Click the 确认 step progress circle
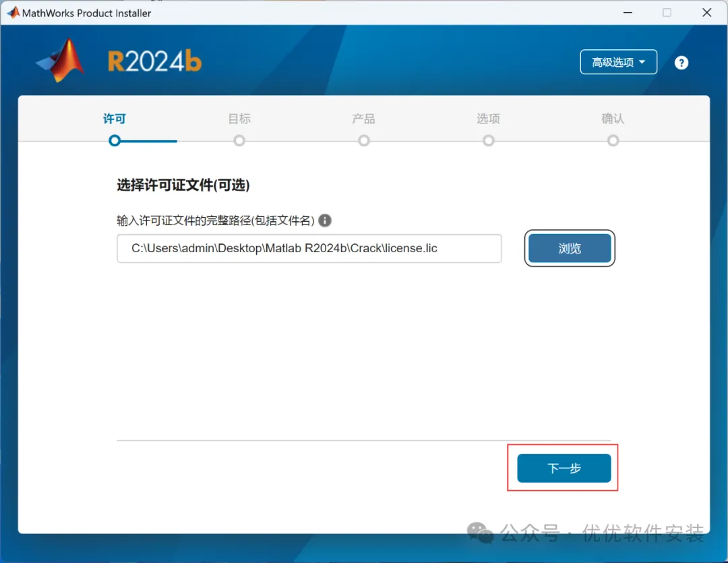This screenshot has height=563, width=728. coord(613,140)
